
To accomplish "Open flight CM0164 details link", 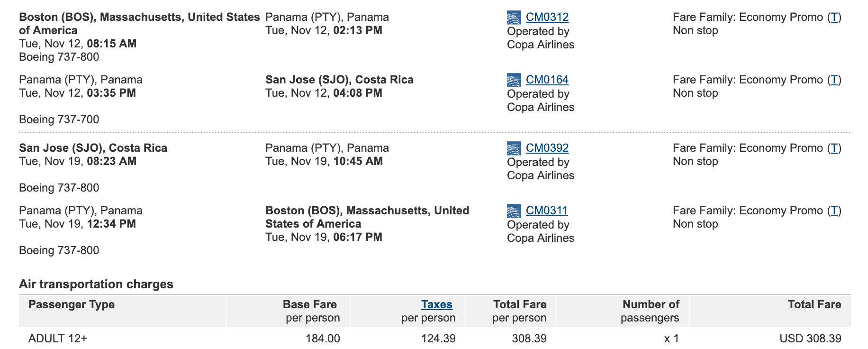I will 547,80.
